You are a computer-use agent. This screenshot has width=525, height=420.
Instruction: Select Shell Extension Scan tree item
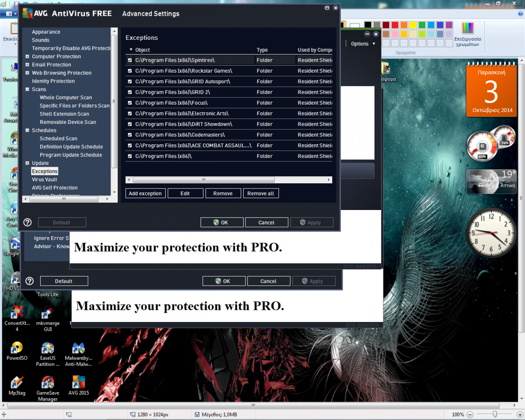[64, 114]
